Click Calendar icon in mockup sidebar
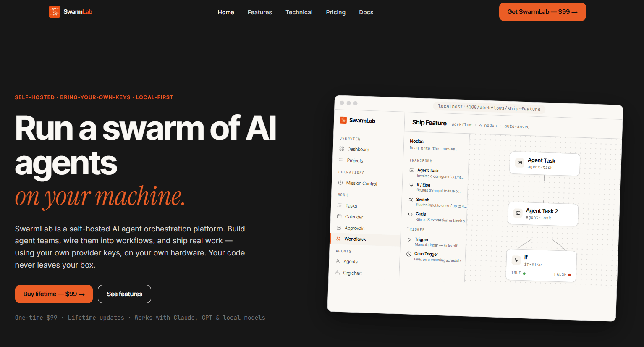The image size is (644, 347). point(339,216)
